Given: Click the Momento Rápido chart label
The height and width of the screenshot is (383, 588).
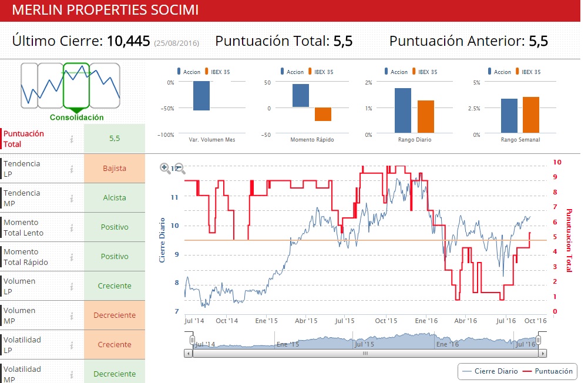Looking at the screenshot, I should pos(312,140).
